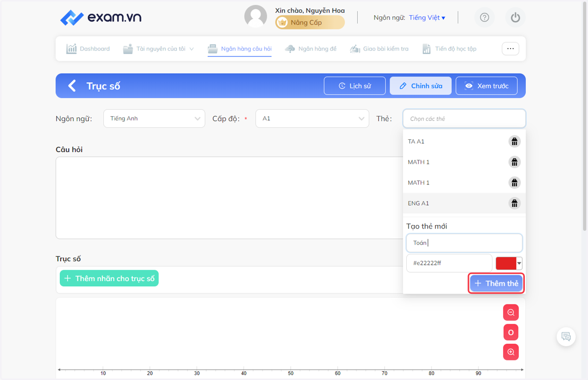Click the Chỉnh sửa edit button
This screenshot has height=380, width=588.
tap(420, 86)
